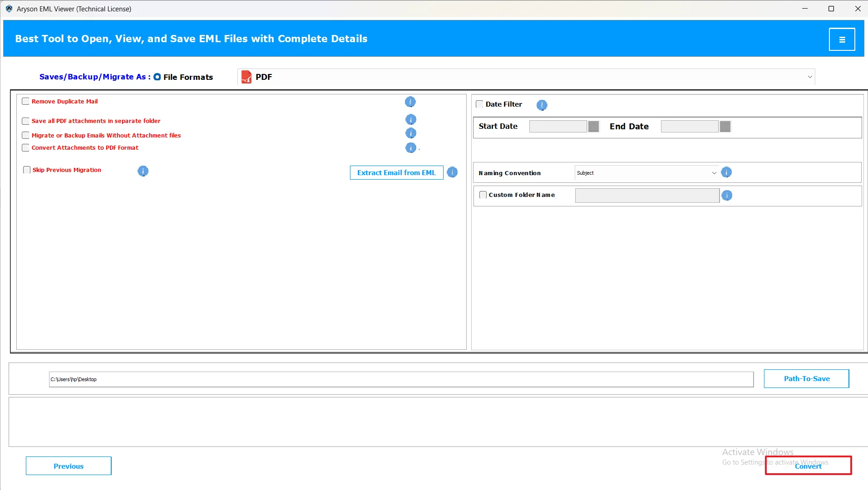Screen dimensions: 868x490
Task: Click the Convert button
Action: click(x=808, y=466)
